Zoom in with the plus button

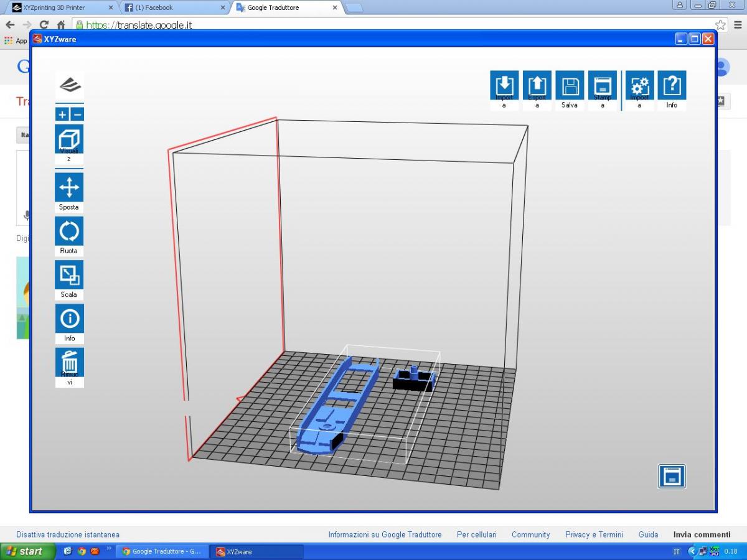62,114
